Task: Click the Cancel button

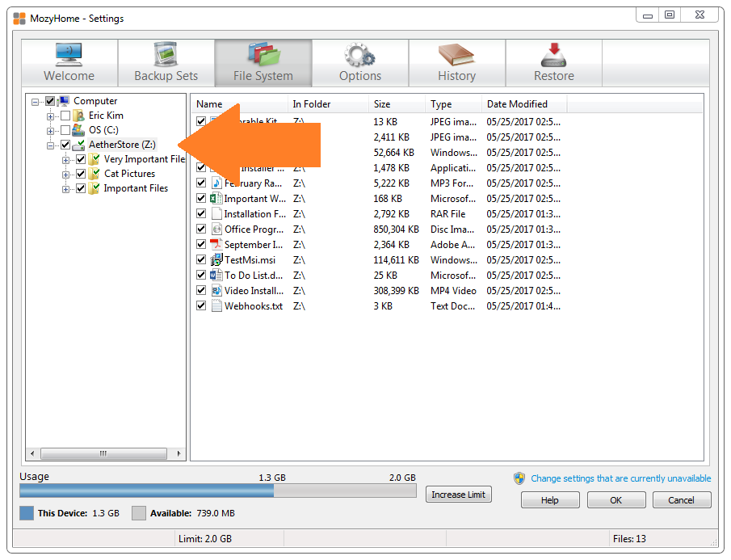Action: [x=682, y=500]
